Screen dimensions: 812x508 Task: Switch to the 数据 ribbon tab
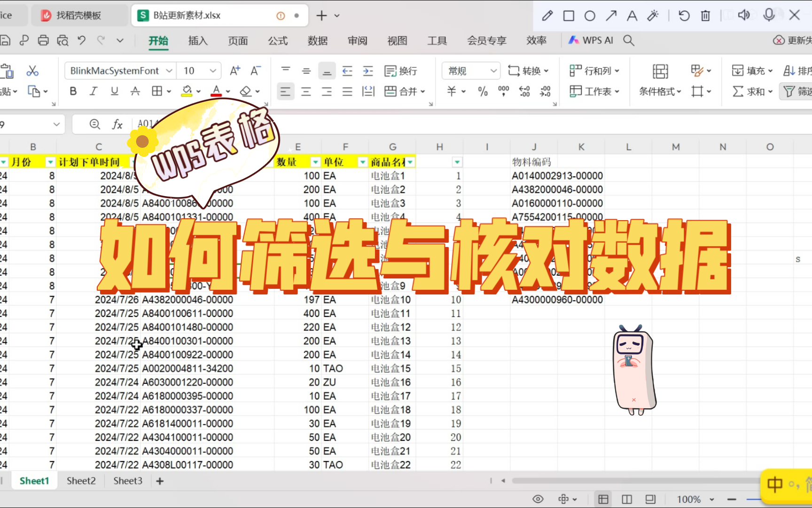click(x=318, y=40)
